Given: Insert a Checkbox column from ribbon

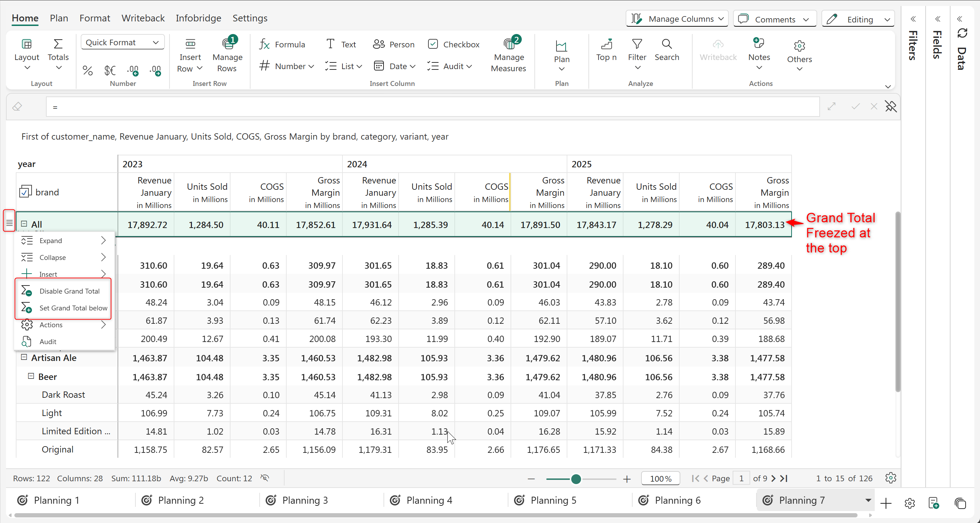Looking at the screenshot, I should (453, 45).
